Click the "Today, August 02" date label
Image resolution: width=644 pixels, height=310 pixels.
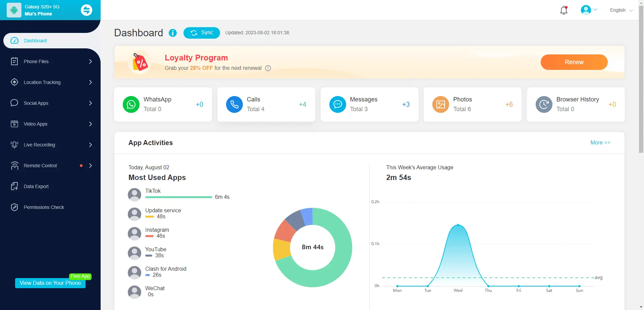click(149, 167)
